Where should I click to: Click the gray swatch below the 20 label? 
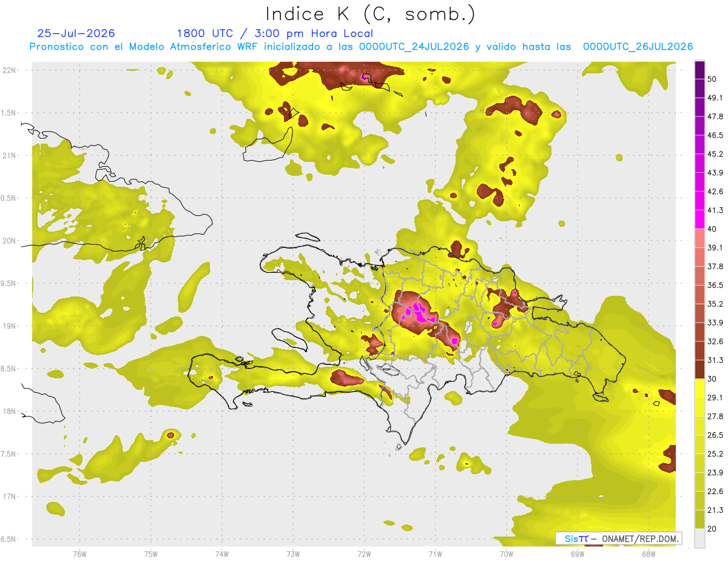(x=699, y=538)
